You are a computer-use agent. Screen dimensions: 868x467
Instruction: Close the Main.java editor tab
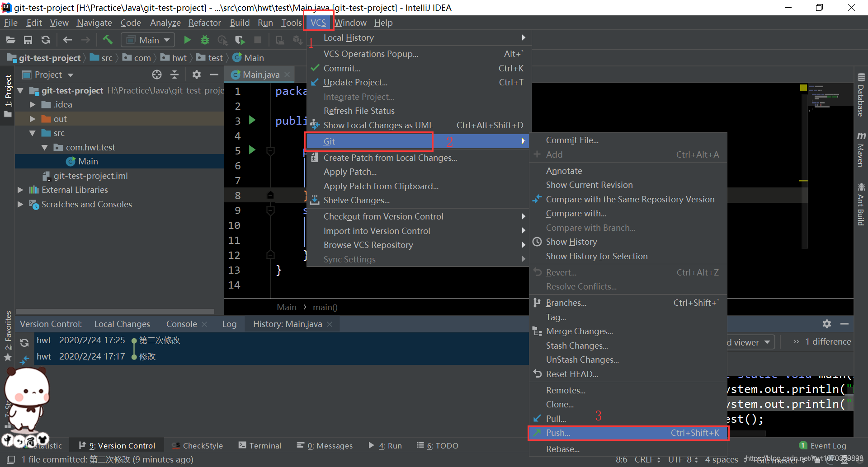(287, 75)
